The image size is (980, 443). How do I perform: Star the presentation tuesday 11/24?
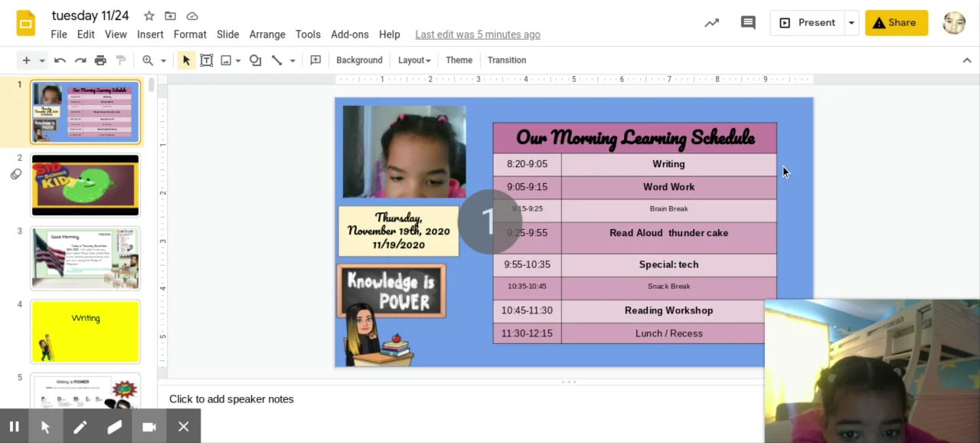pos(149,16)
